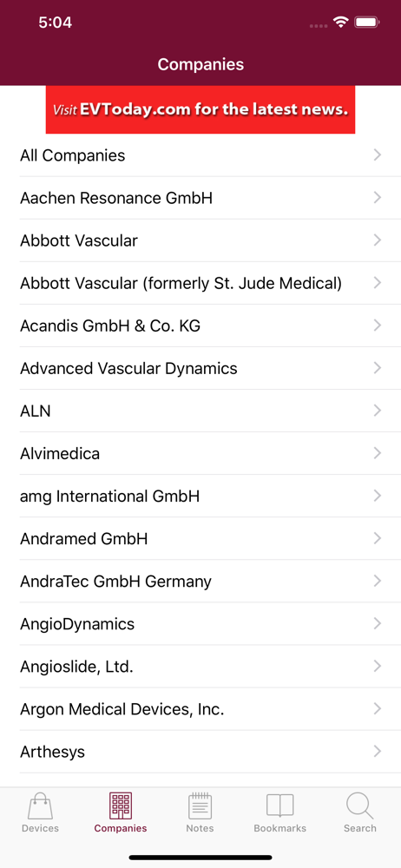Choose Acandis GmbH & Co. KG
Viewport: 401px width, 868px height.
(x=200, y=325)
